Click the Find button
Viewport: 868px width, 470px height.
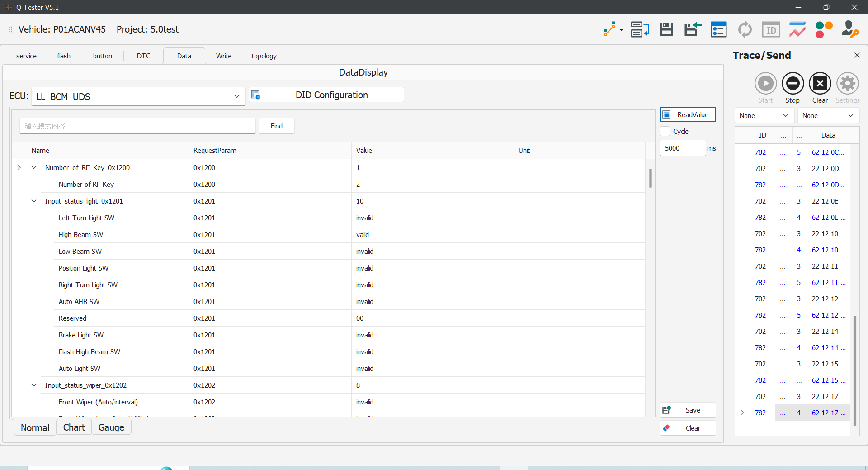(x=277, y=126)
